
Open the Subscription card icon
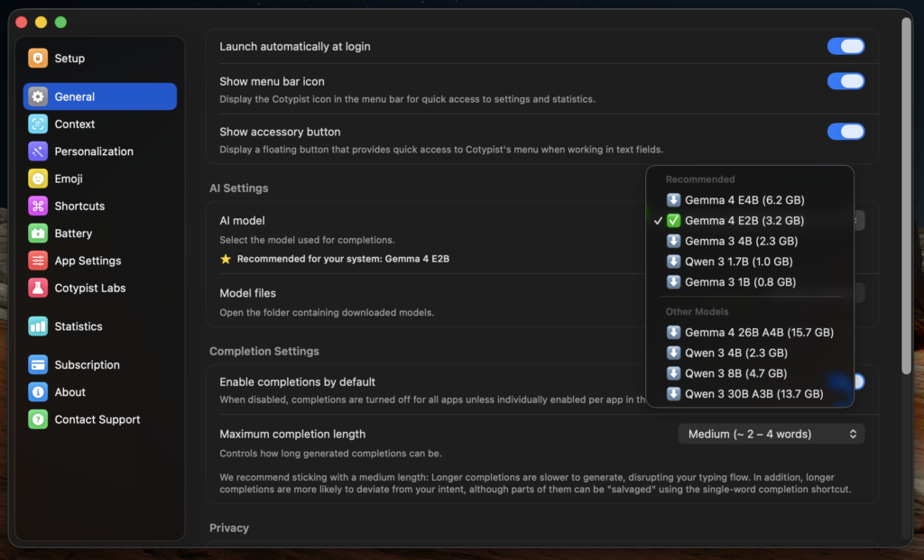tap(38, 365)
